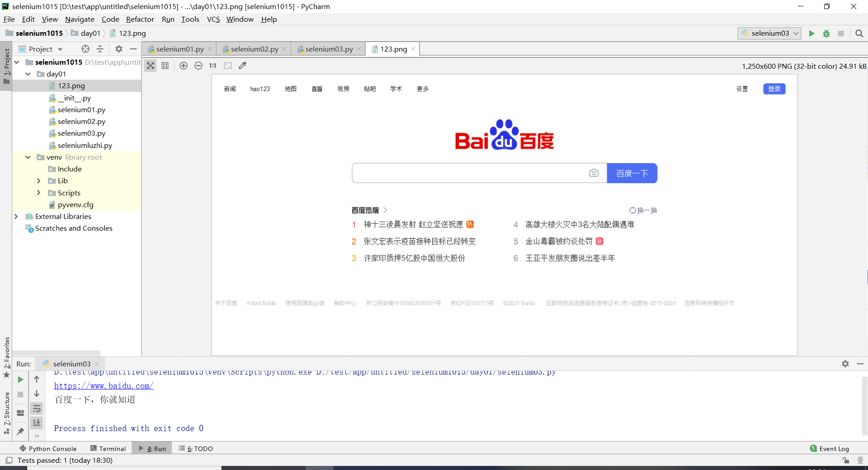Select seleniumluzhi.py in project tree
Viewport: 868px width, 470px height.
[x=85, y=145]
